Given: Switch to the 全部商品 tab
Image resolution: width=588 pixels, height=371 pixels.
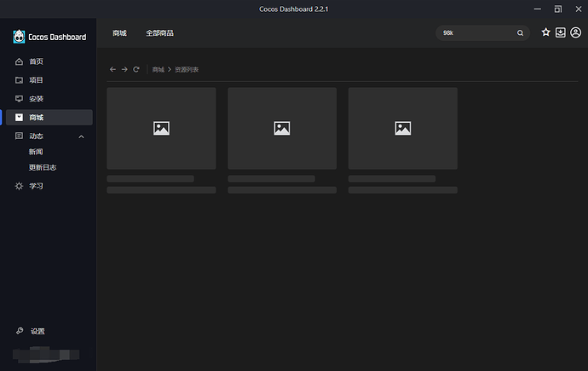Looking at the screenshot, I should (159, 33).
